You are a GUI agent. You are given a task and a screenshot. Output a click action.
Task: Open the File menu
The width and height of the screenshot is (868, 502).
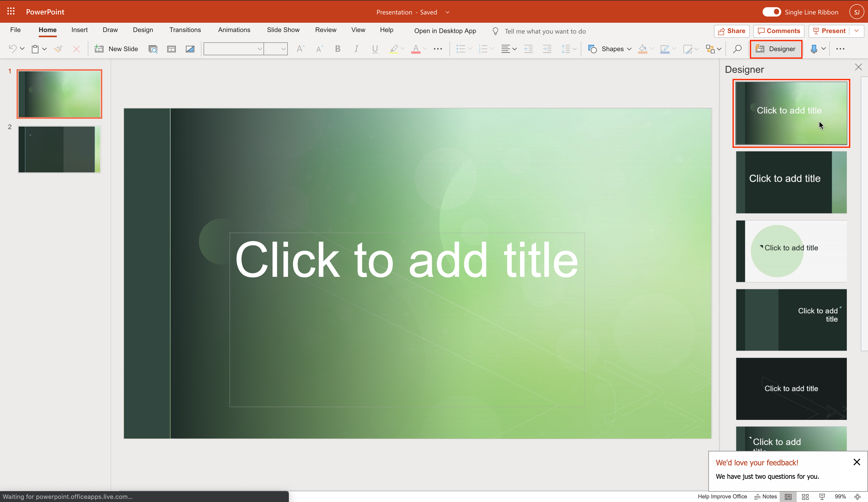pos(15,30)
